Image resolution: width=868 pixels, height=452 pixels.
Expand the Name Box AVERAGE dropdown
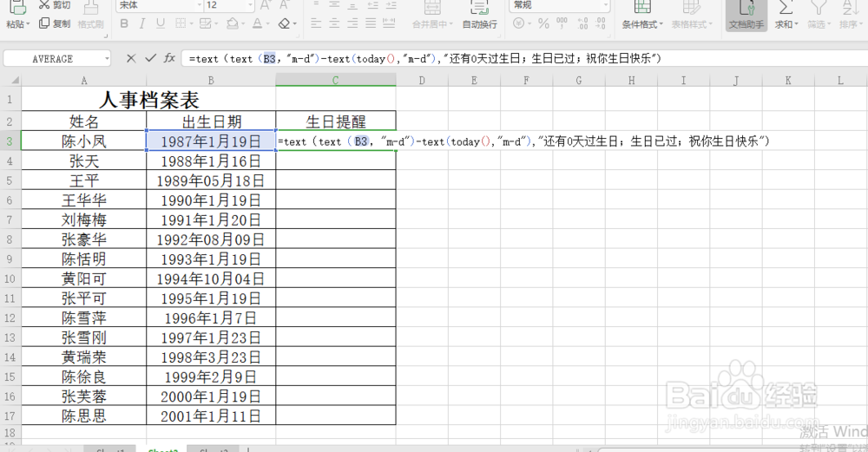pyautogui.click(x=106, y=59)
